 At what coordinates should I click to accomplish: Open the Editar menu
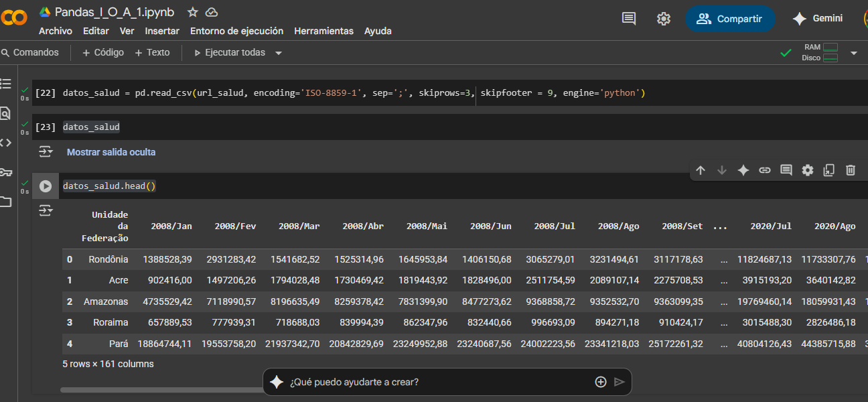click(x=96, y=31)
